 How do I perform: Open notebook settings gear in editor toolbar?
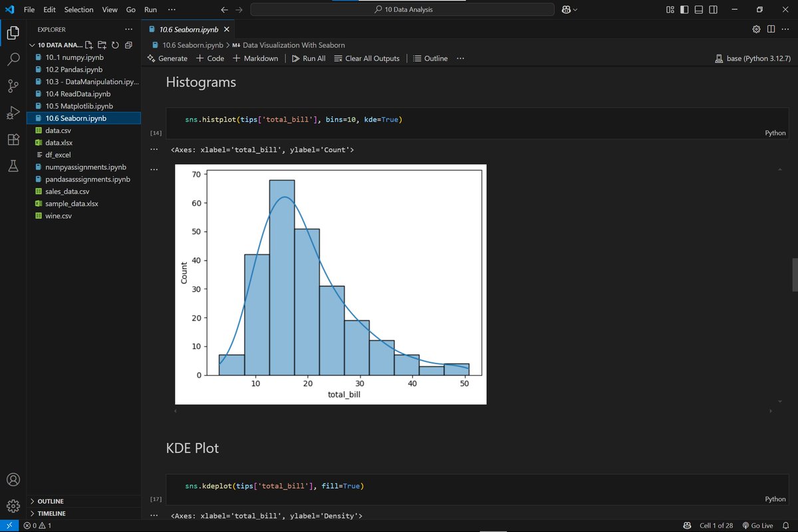756,29
